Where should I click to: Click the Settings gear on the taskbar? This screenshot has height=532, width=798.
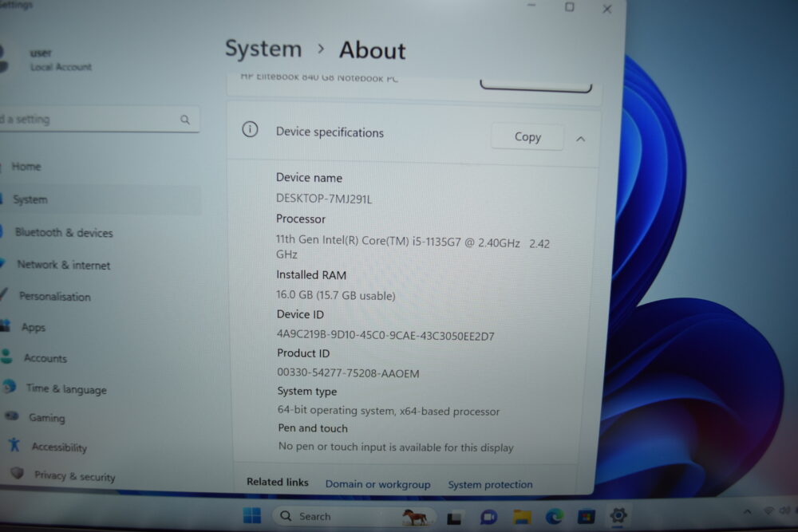[x=618, y=516]
